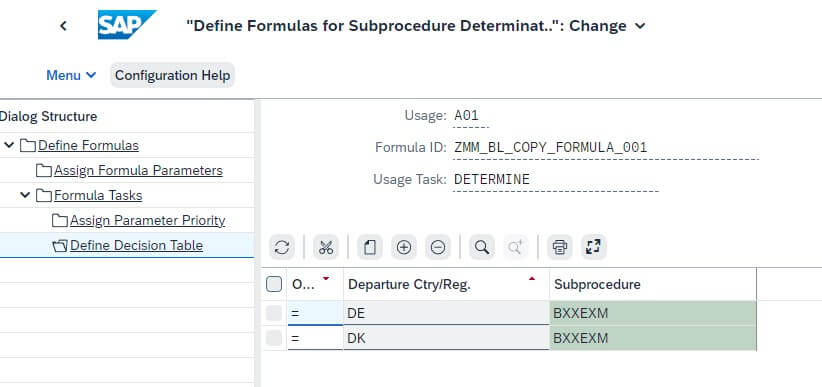
Task: Click the Print icon in toolbar
Action: (560, 248)
